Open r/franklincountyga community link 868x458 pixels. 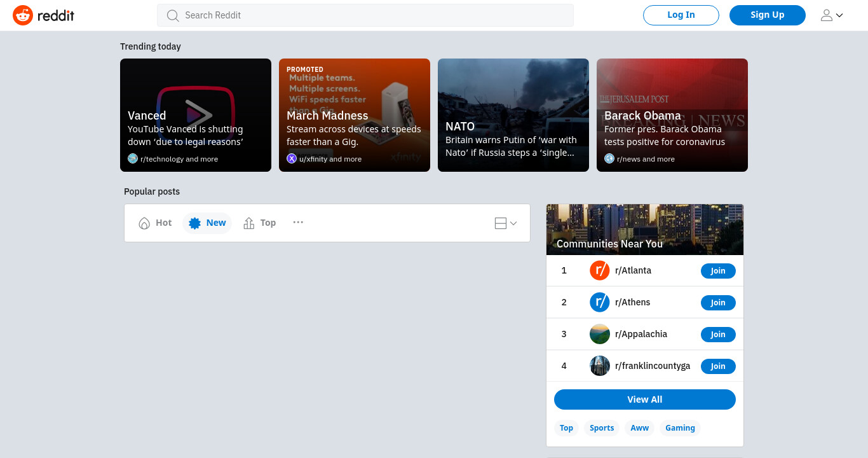(653, 366)
